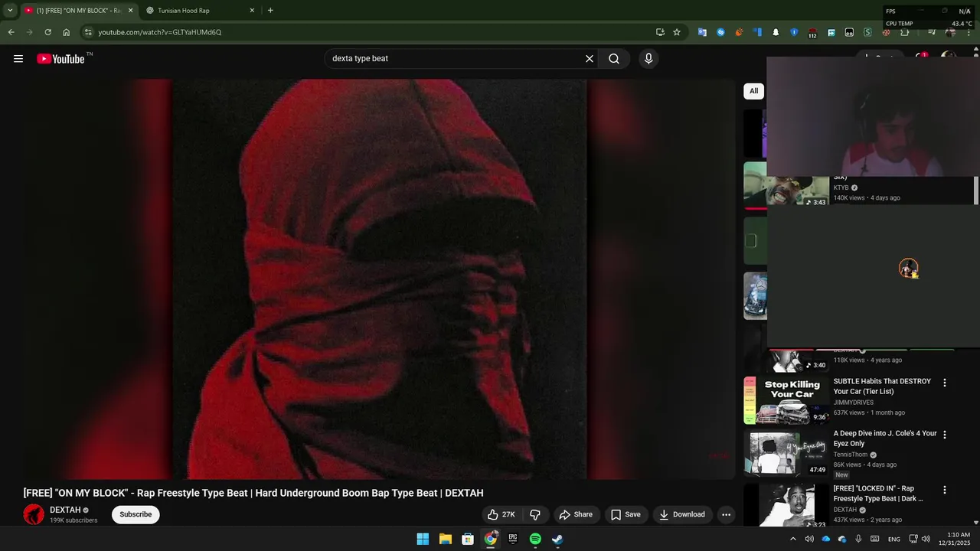Share the video
Image resolution: width=980 pixels, height=551 pixels.
(576, 514)
